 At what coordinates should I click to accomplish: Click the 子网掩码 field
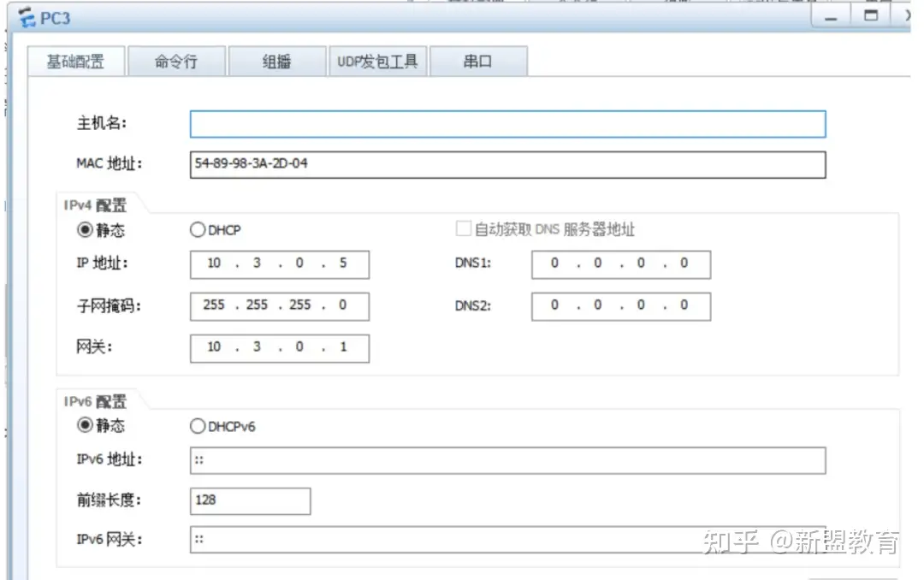pos(279,305)
